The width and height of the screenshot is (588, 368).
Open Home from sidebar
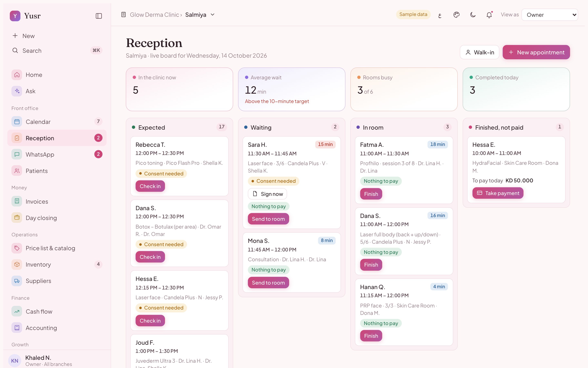[57, 75]
